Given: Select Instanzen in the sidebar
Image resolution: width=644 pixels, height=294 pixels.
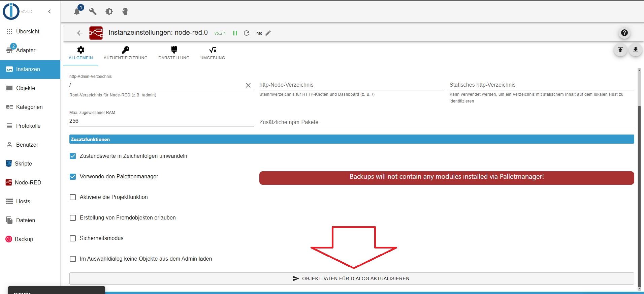Looking at the screenshot, I should click(30, 69).
